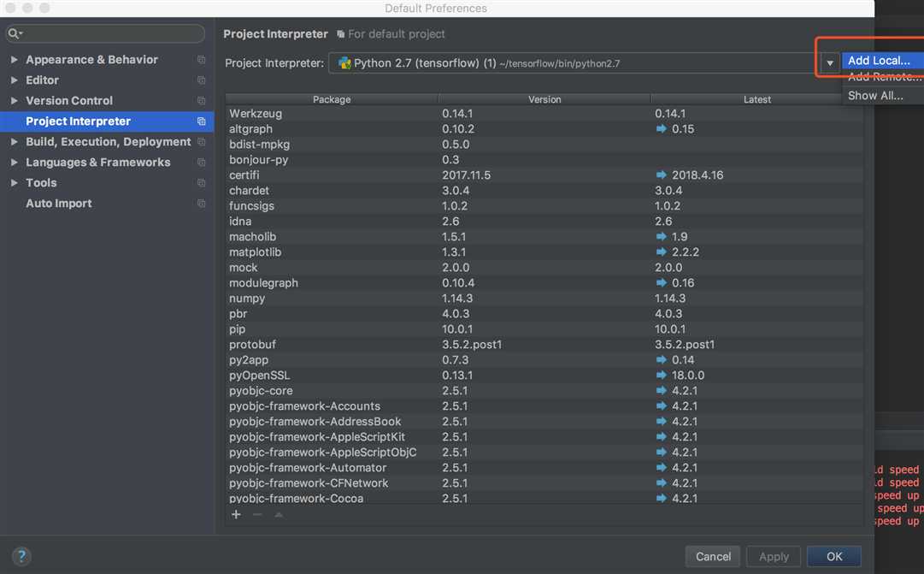924x574 pixels.
Task: Click the Apply button
Action: point(774,556)
